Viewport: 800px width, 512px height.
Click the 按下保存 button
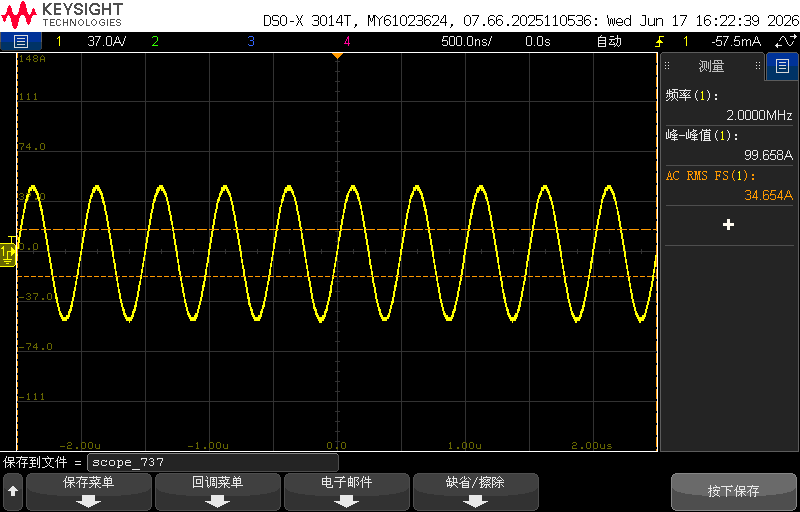(734, 492)
